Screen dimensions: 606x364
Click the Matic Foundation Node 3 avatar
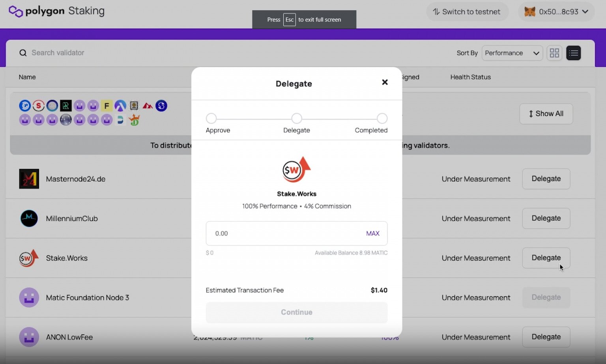coord(29,298)
